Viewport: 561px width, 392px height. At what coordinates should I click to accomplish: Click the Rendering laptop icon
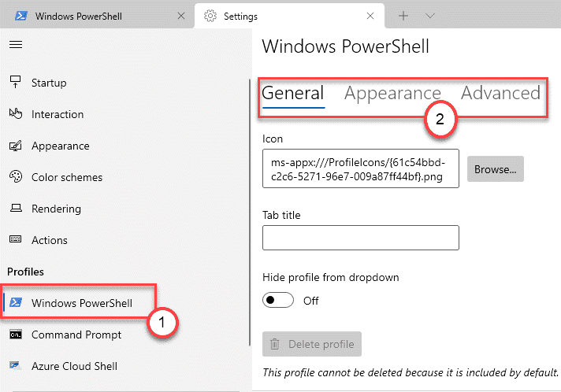click(x=16, y=208)
